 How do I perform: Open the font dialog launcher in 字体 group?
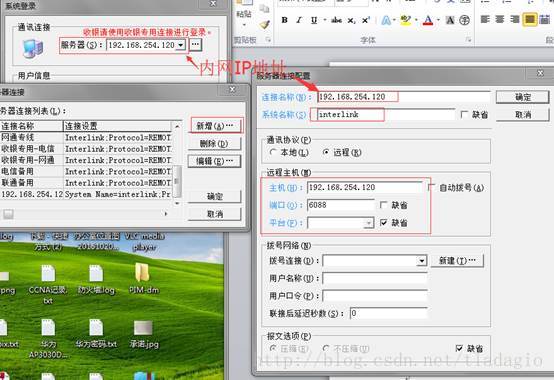tap(468, 40)
